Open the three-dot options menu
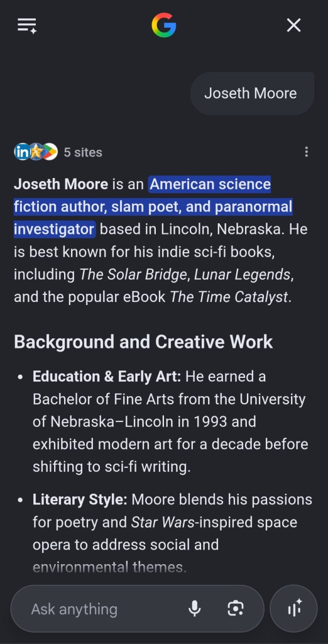 coord(306,152)
